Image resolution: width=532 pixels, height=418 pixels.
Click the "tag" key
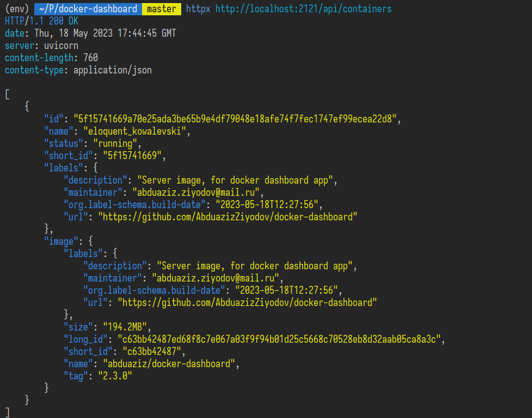click(x=76, y=376)
